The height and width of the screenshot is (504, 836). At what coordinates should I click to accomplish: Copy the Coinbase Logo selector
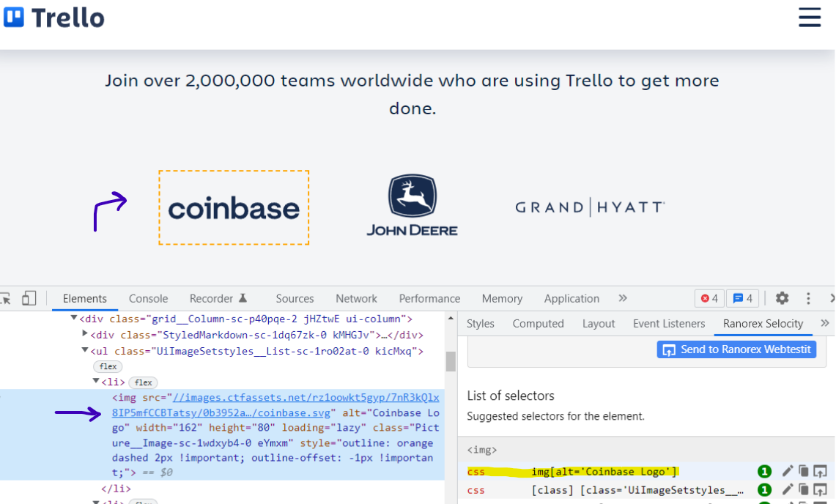click(804, 471)
